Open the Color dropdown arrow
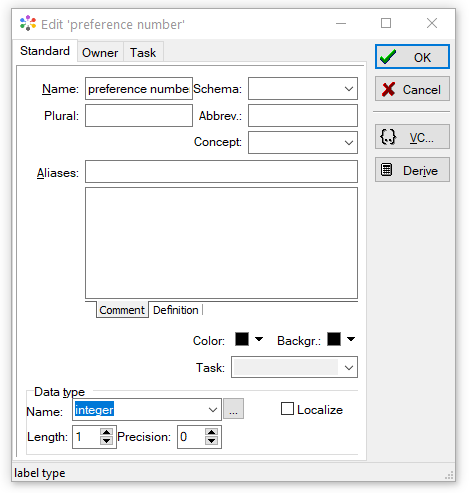 259,339
